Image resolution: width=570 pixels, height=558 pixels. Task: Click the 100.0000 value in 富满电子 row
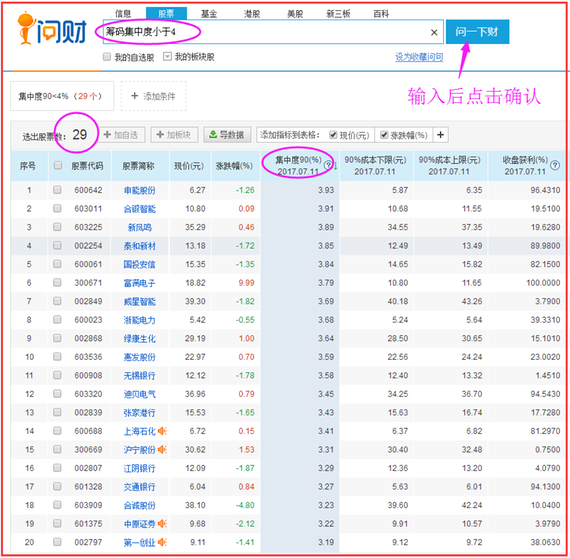(543, 282)
